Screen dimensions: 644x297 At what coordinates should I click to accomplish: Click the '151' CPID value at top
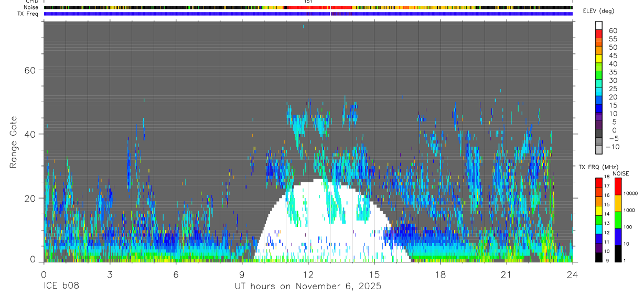click(308, 2)
